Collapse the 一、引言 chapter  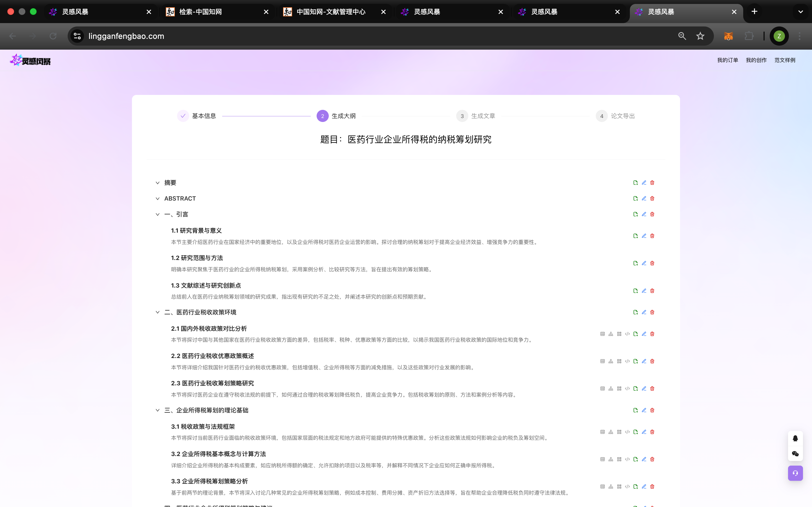pyautogui.click(x=157, y=215)
